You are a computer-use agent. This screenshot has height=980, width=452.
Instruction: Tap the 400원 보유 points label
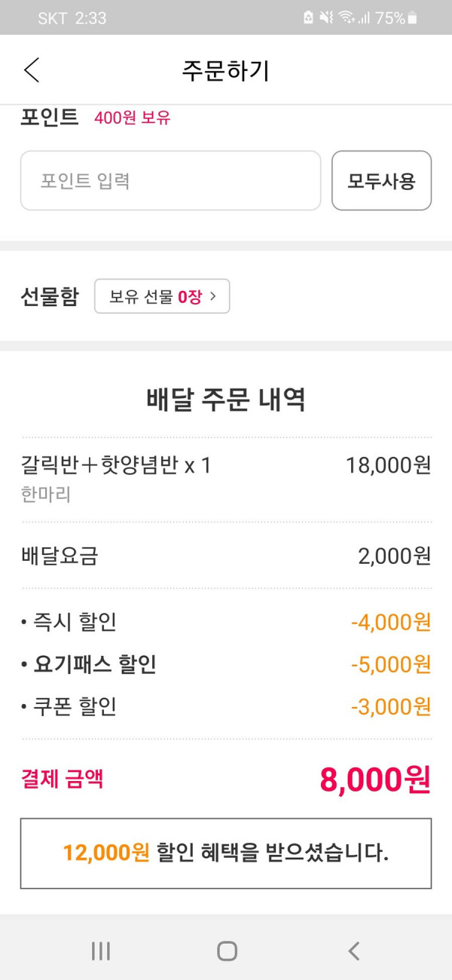[133, 118]
